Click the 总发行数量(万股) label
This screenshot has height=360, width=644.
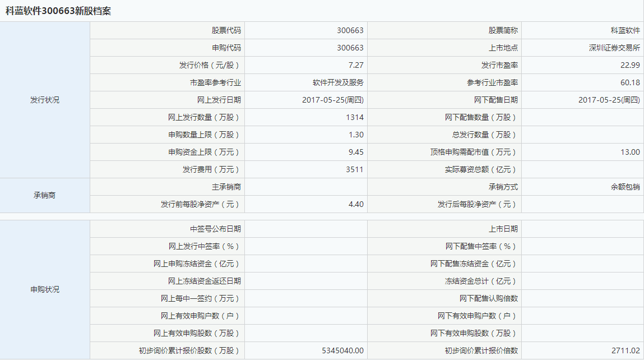(485, 135)
